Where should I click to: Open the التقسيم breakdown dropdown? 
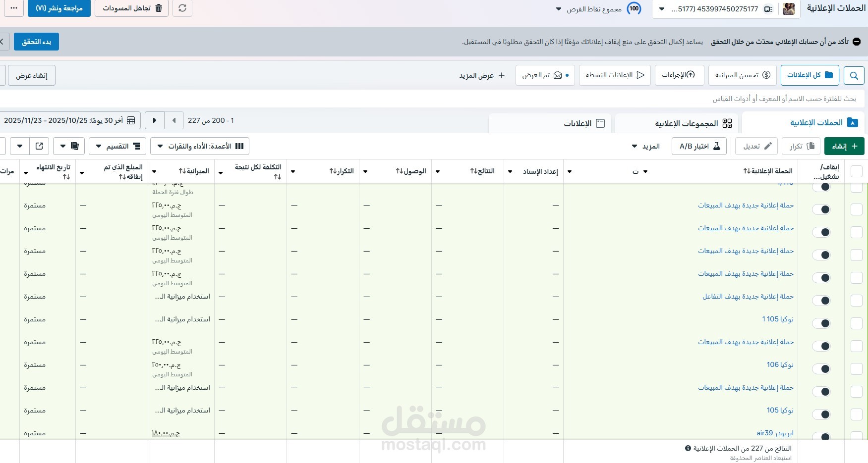(x=117, y=146)
